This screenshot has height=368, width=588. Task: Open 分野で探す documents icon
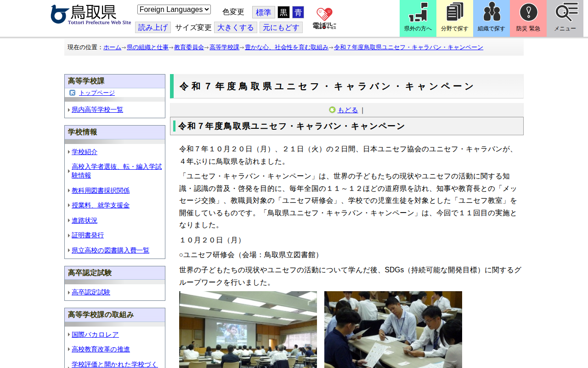point(455,18)
